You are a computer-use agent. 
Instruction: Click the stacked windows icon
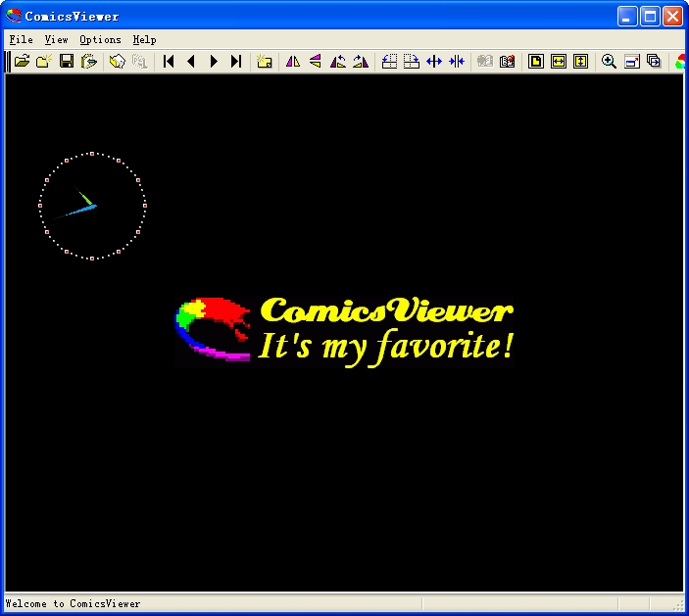[655, 61]
